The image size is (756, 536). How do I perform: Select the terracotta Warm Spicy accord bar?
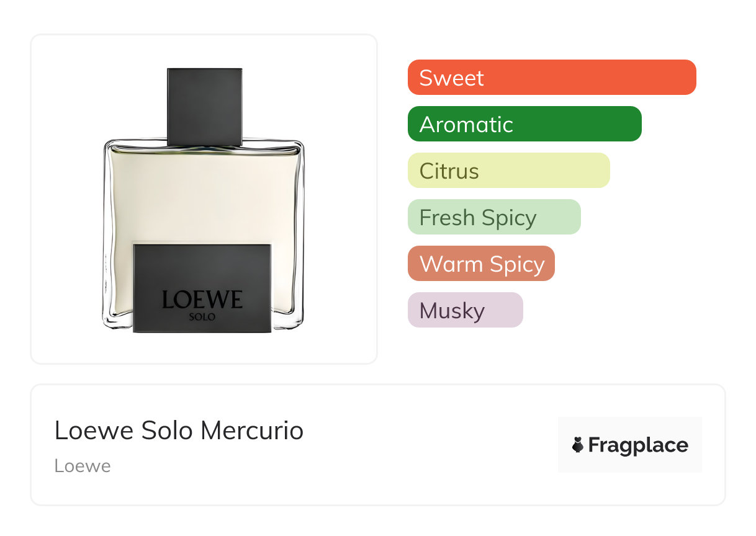pyautogui.click(x=481, y=264)
